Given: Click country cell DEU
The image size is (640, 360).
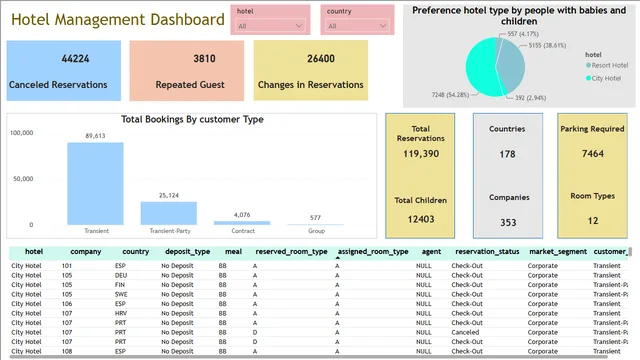Looking at the screenshot, I should 121,276.
